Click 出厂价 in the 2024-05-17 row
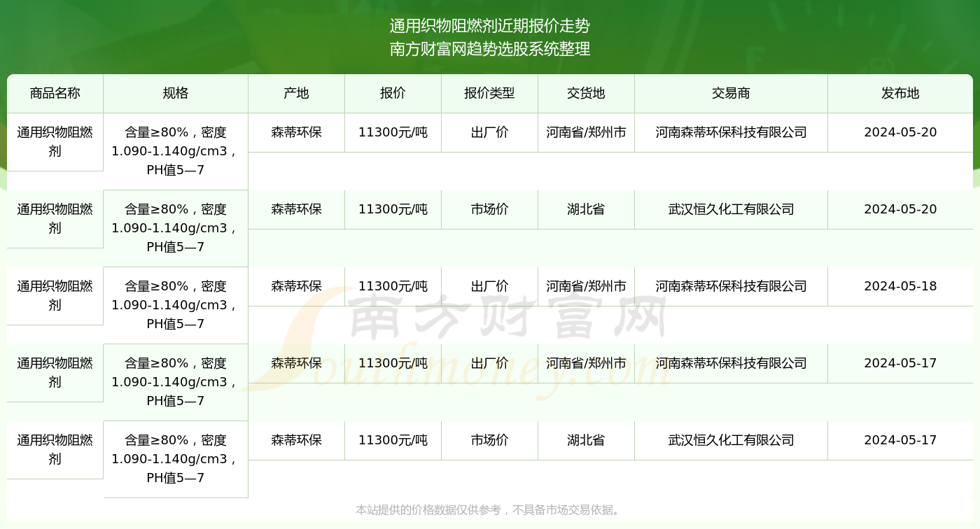The image size is (980, 529). [x=490, y=363]
